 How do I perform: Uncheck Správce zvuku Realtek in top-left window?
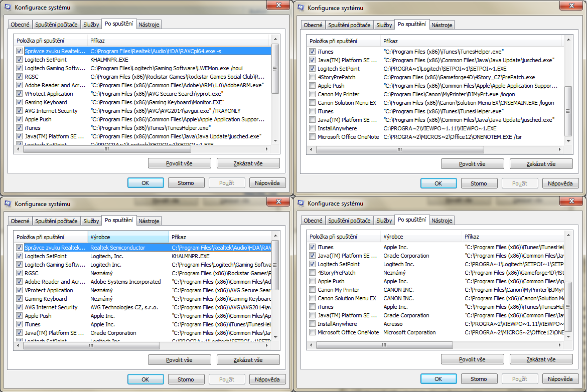[20, 51]
